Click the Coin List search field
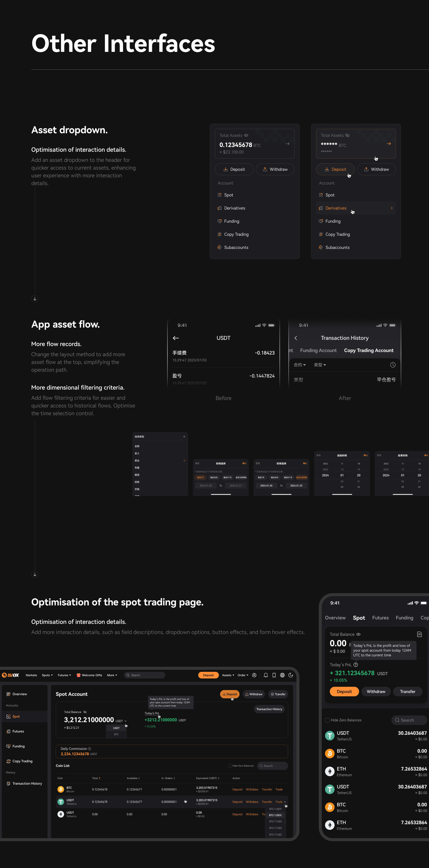The height and width of the screenshot is (868, 429). coord(272,765)
